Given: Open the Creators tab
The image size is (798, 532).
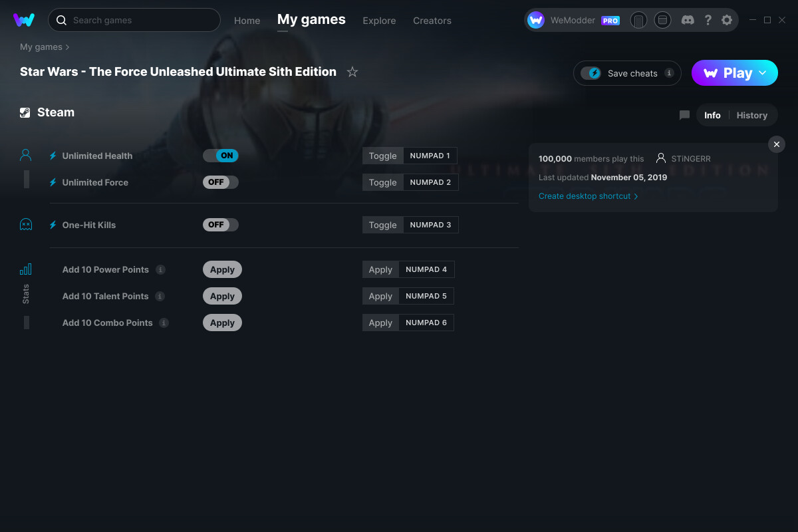Looking at the screenshot, I should click(x=432, y=21).
